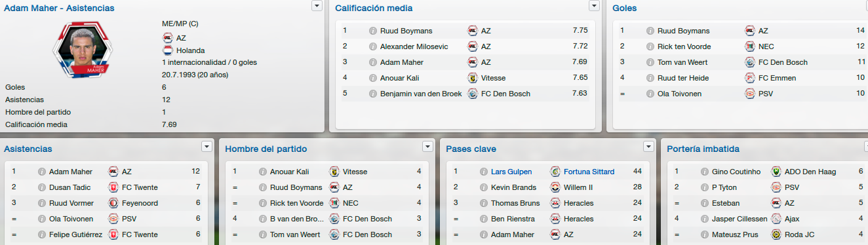The image size is (868, 245).
Task: Open the Pases clave panel dropdown arrow
Action: (x=649, y=147)
